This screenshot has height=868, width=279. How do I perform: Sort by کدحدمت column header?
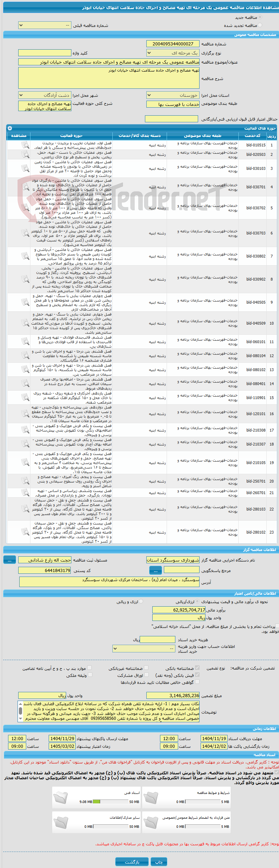(252, 136)
